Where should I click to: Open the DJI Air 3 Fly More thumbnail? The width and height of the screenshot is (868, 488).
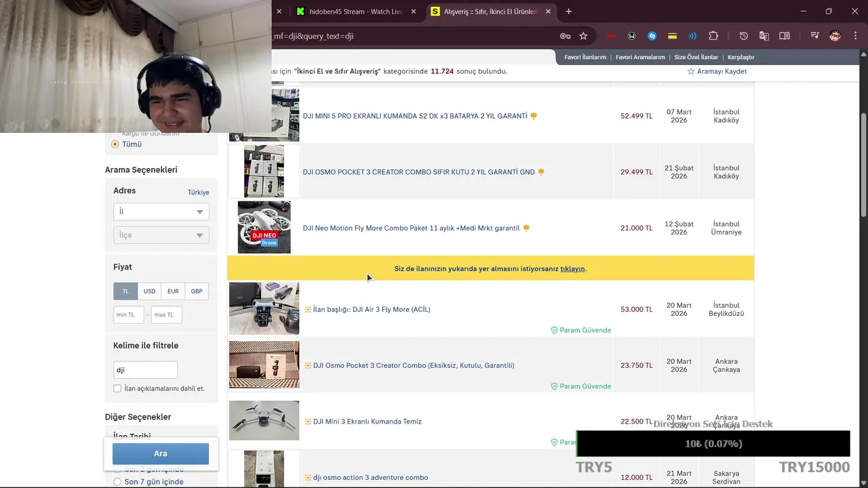point(264,308)
